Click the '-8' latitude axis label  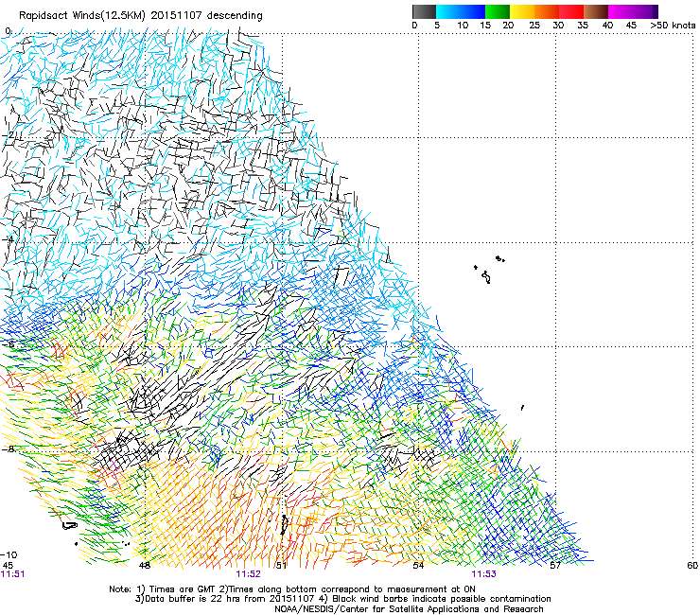[8, 448]
